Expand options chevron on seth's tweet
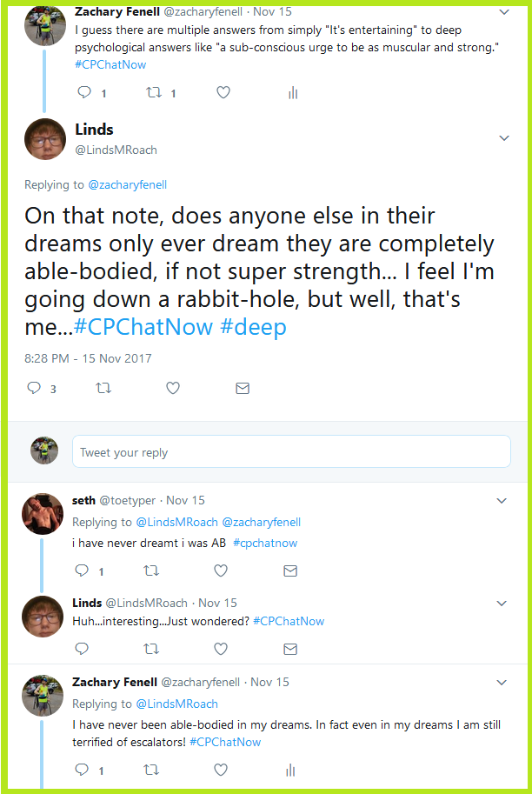The width and height of the screenshot is (532, 794). 502,501
